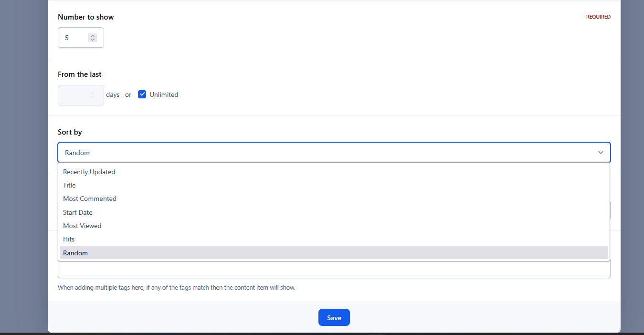Screen dimensions: 644x335
Task: Uncheck the Unlimited checkbox
Action: point(142,94)
